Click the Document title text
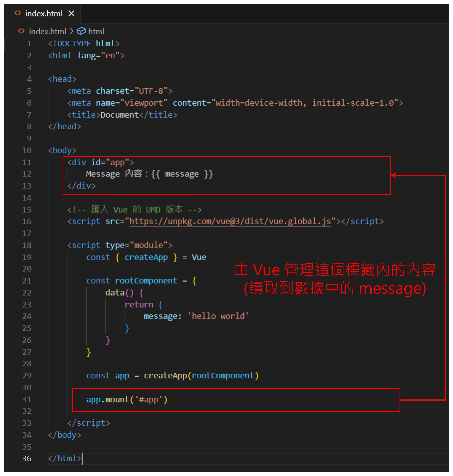This screenshot has width=453, height=476. [x=120, y=115]
